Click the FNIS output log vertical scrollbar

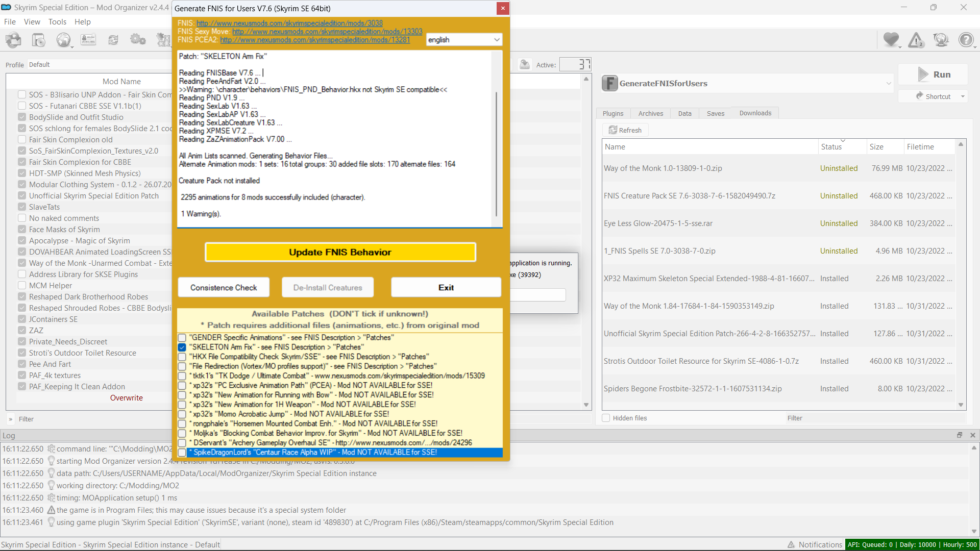(x=497, y=153)
